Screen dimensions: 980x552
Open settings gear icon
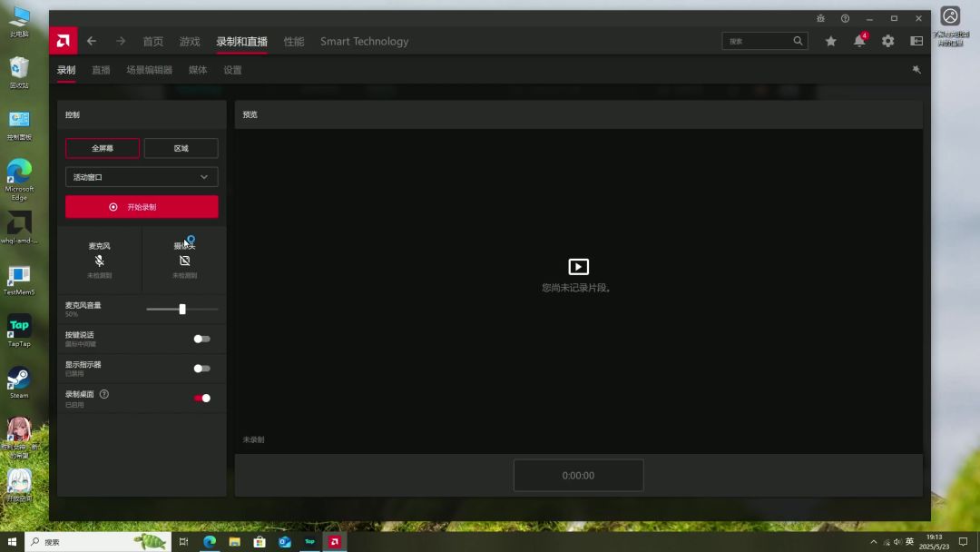click(887, 41)
